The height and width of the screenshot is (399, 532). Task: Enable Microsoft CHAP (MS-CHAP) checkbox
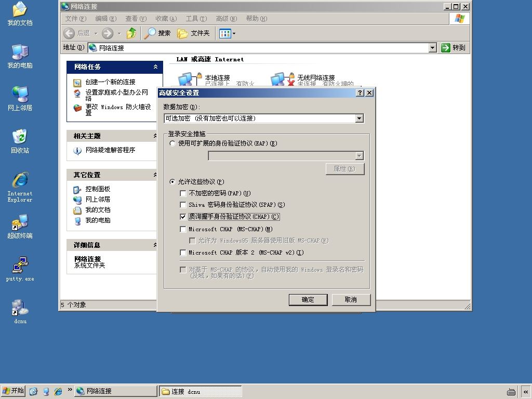183,229
